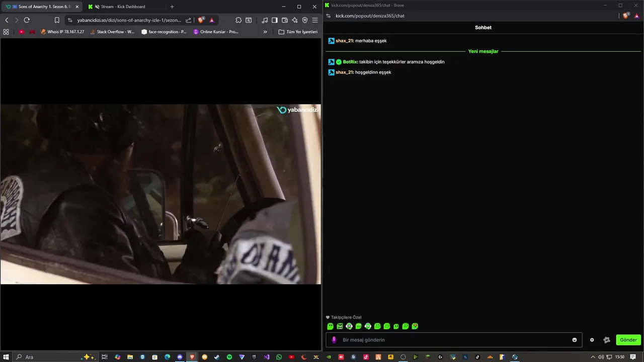Click the yabancidizi.so address bar
The width and height of the screenshot is (644, 362).
(x=129, y=20)
